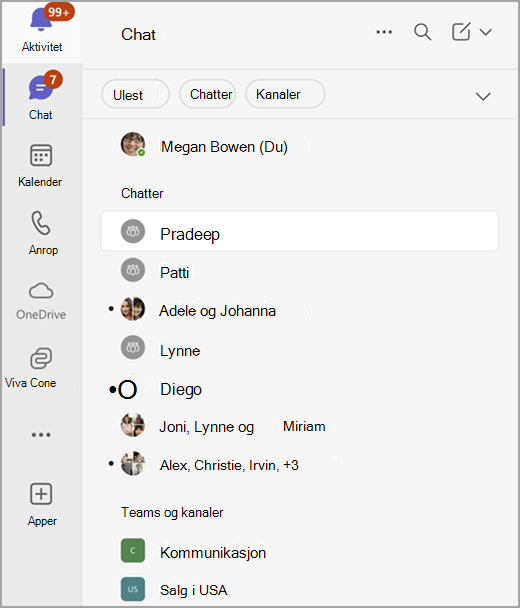Open the Kommunikasjon team
Image resolution: width=520 pixels, height=608 pixels.
tap(299, 552)
